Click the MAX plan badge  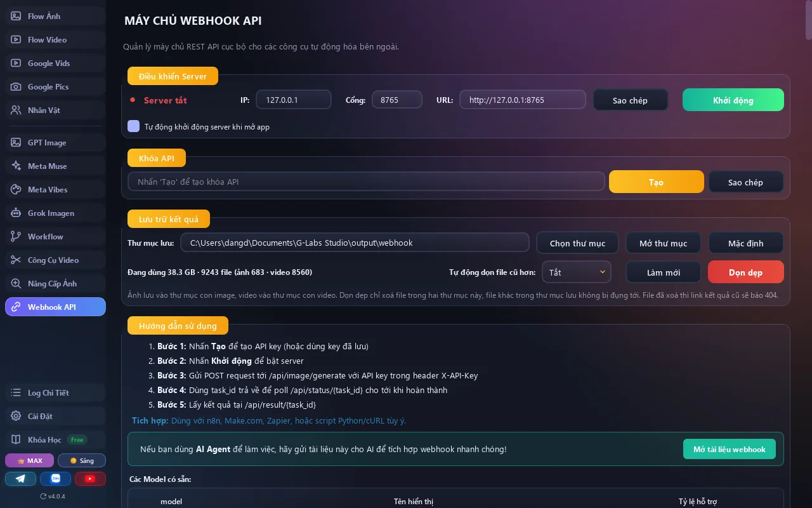(x=30, y=460)
